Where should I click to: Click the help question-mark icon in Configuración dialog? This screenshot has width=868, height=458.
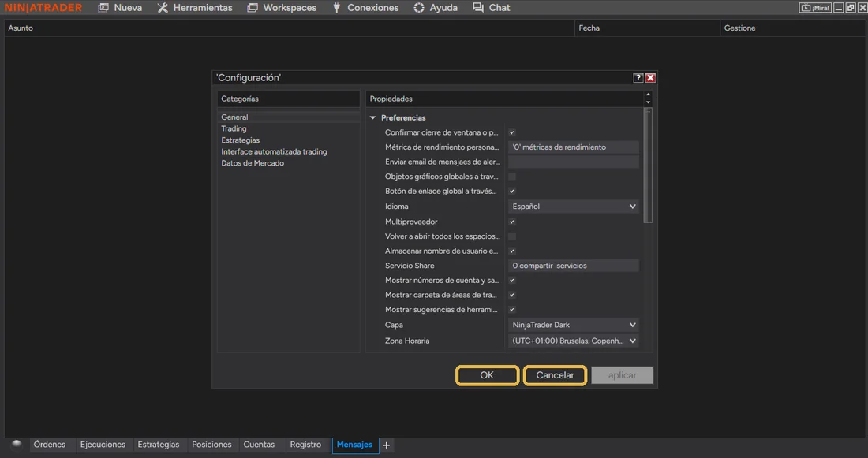click(x=638, y=78)
